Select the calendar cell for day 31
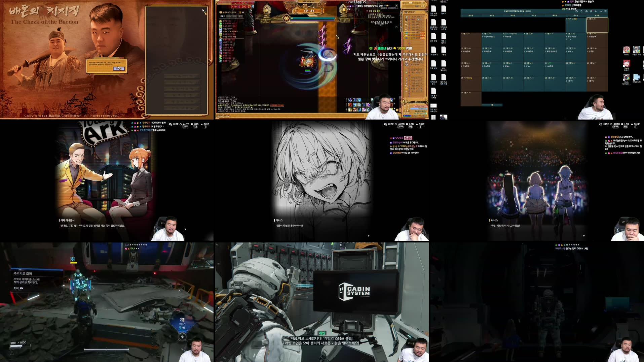Image resolution: width=644 pixels, height=362 pixels. (x=471, y=98)
